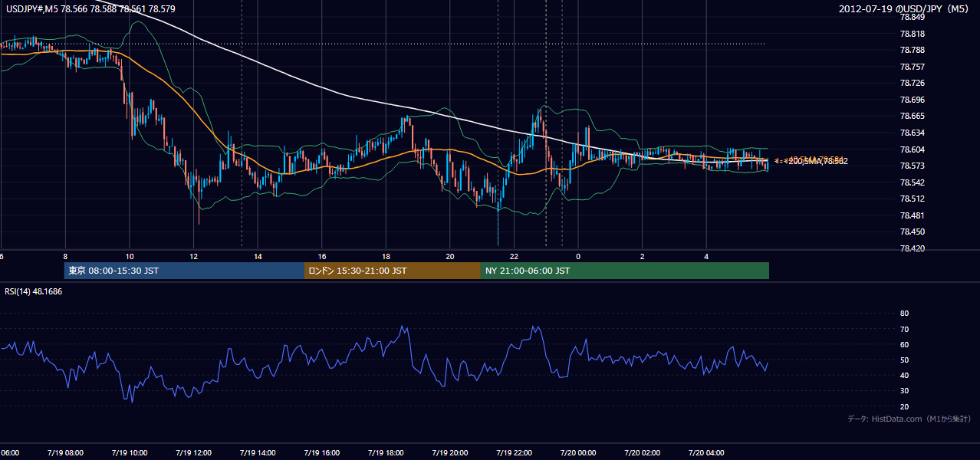This screenshot has width=980, height=460.
Task: Click hour label 0 under price chart
Action: [x=578, y=256]
